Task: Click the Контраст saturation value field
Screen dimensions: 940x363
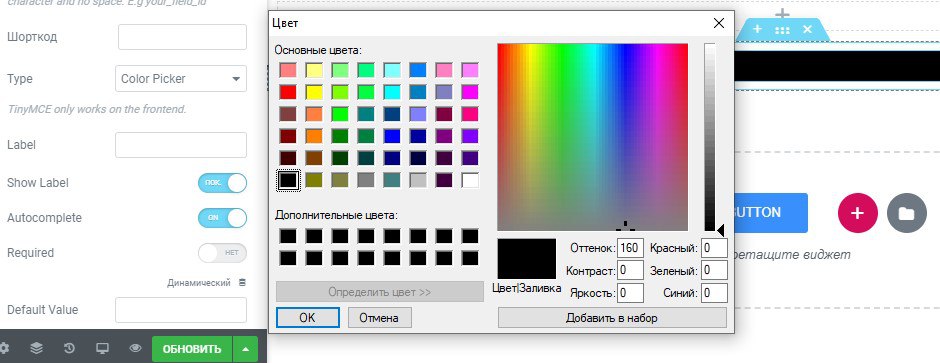Action: [631, 270]
